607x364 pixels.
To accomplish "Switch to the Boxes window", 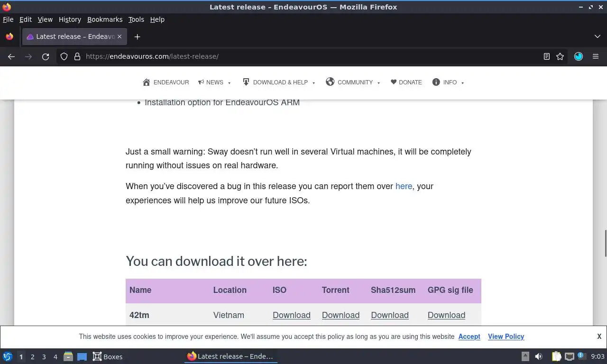I will [x=108, y=356].
